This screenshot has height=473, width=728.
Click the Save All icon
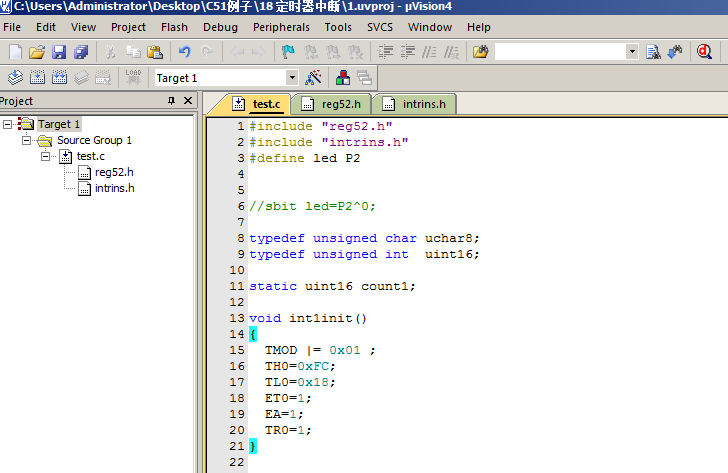click(81, 52)
